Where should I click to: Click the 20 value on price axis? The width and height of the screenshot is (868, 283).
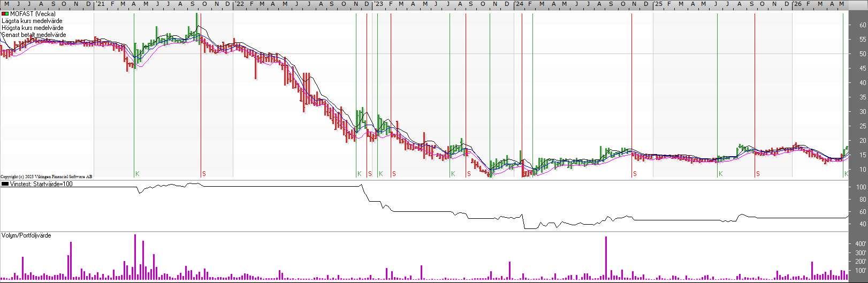pyautogui.click(x=863, y=141)
